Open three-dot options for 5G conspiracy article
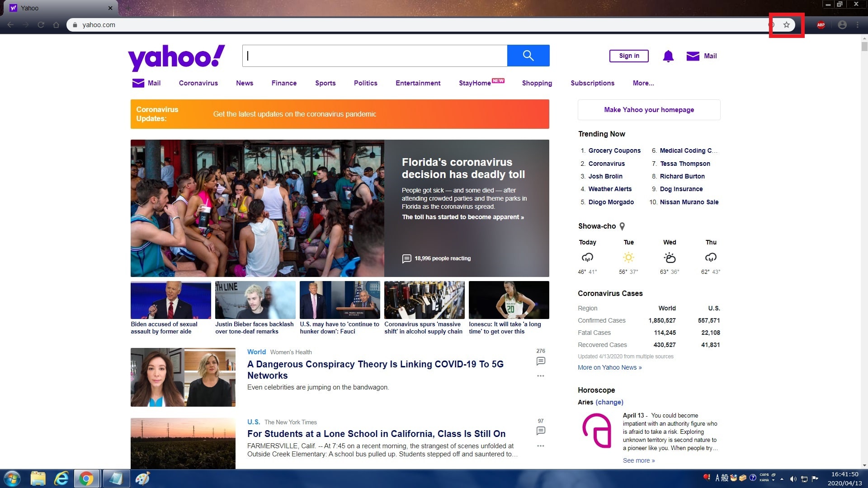The width and height of the screenshot is (868, 488). point(541,376)
